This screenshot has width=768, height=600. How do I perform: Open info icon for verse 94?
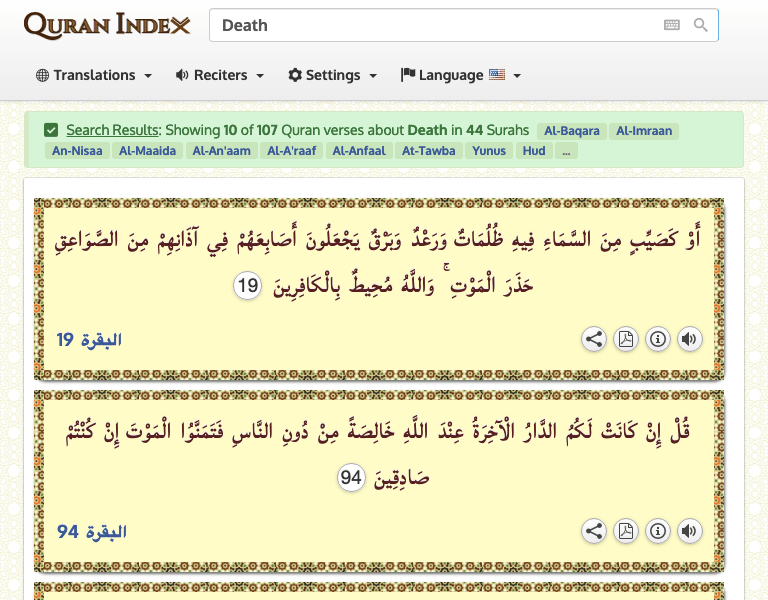[658, 531]
